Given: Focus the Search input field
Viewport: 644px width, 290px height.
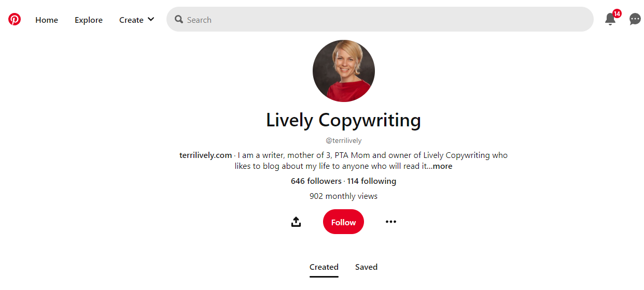Looking at the screenshot, I should (380, 20).
